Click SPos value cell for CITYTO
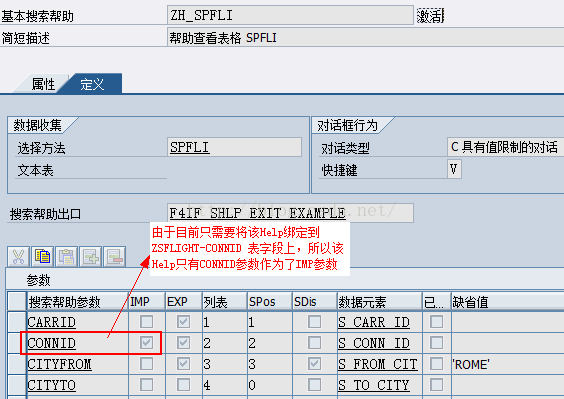Viewport: 564px width, 399px height. click(x=270, y=385)
